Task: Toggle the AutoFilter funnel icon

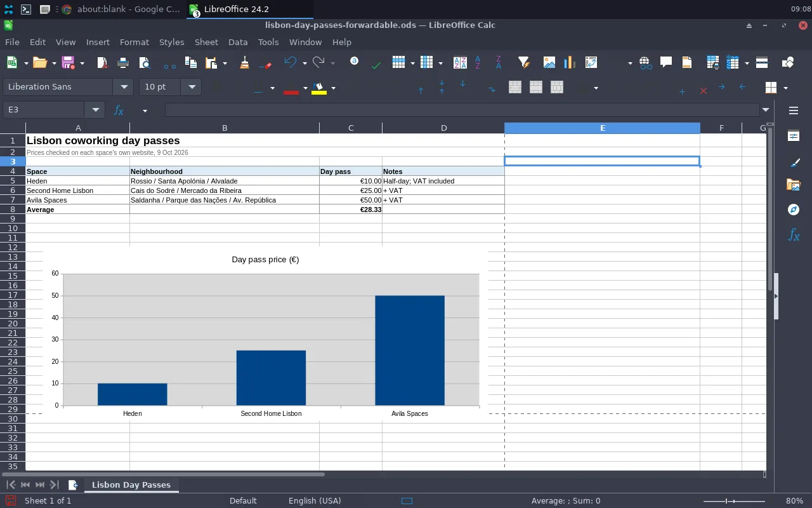Action: (x=523, y=62)
